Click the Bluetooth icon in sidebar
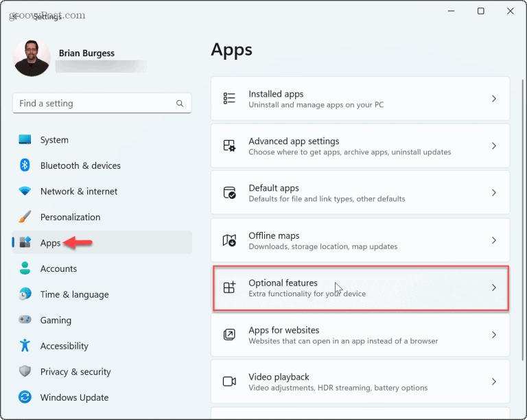The height and width of the screenshot is (420, 527). [25, 165]
